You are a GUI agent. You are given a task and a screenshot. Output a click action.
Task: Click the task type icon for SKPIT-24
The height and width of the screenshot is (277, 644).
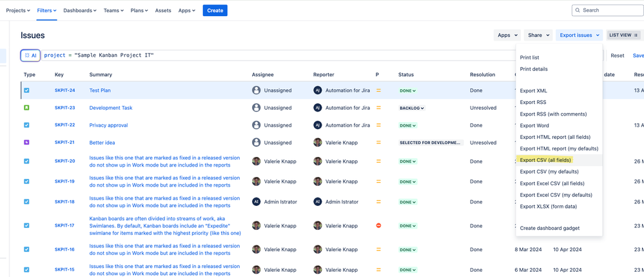click(x=26, y=90)
